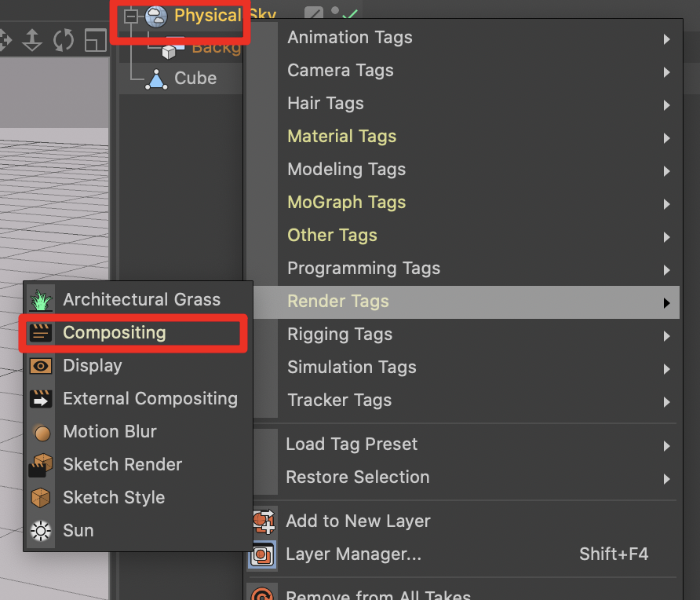700x600 pixels.
Task: Click viewport zoom up-down arrow icon
Action: pyautogui.click(x=32, y=40)
